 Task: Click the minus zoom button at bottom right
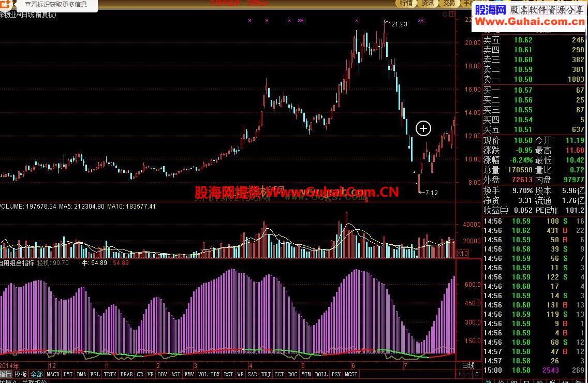468,374
